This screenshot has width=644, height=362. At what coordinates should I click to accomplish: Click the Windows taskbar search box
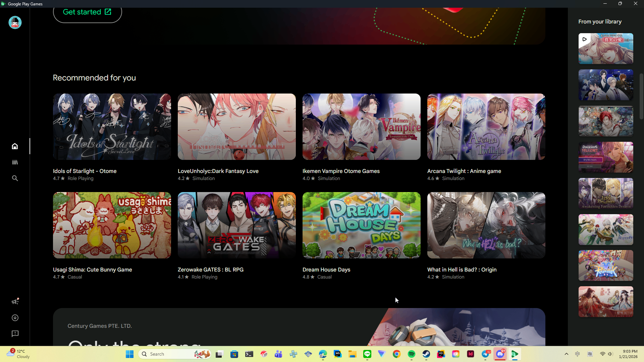(x=174, y=354)
